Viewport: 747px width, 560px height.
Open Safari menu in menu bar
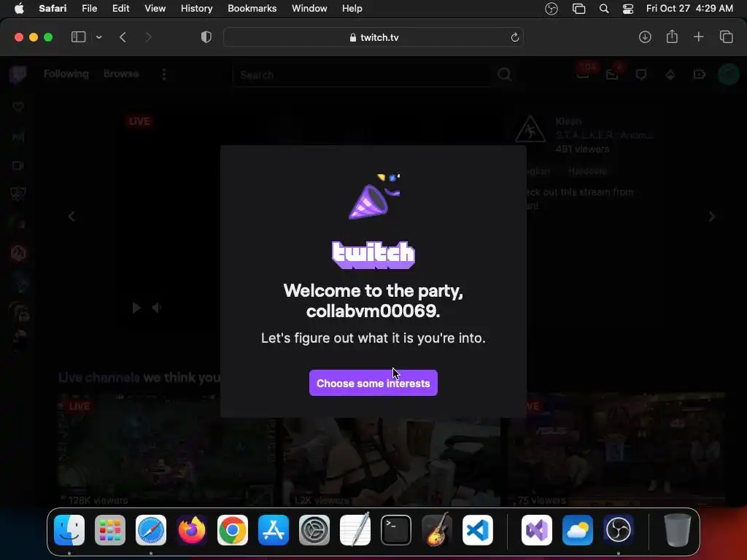click(53, 9)
